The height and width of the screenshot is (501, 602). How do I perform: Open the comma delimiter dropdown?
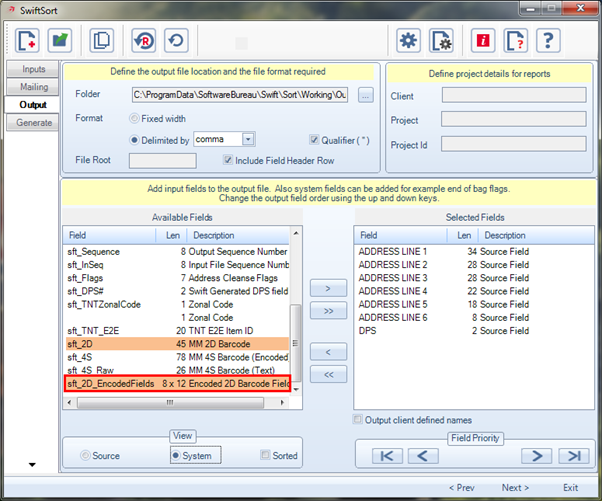coord(248,139)
